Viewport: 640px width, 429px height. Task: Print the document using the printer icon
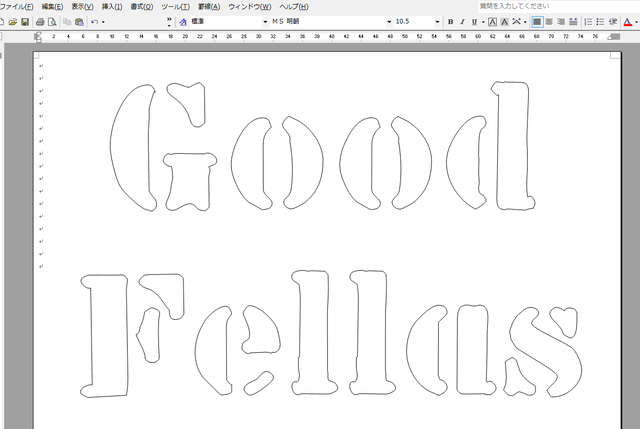pyautogui.click(x=40, y=22)
